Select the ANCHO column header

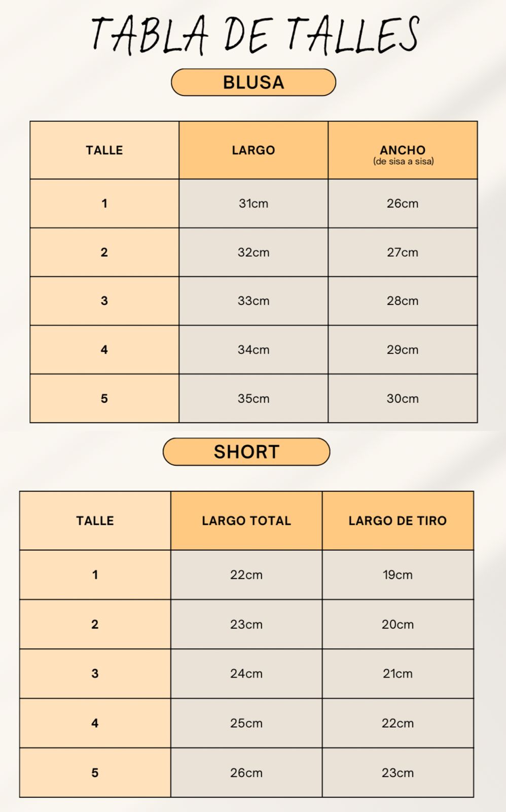point(403,150)
